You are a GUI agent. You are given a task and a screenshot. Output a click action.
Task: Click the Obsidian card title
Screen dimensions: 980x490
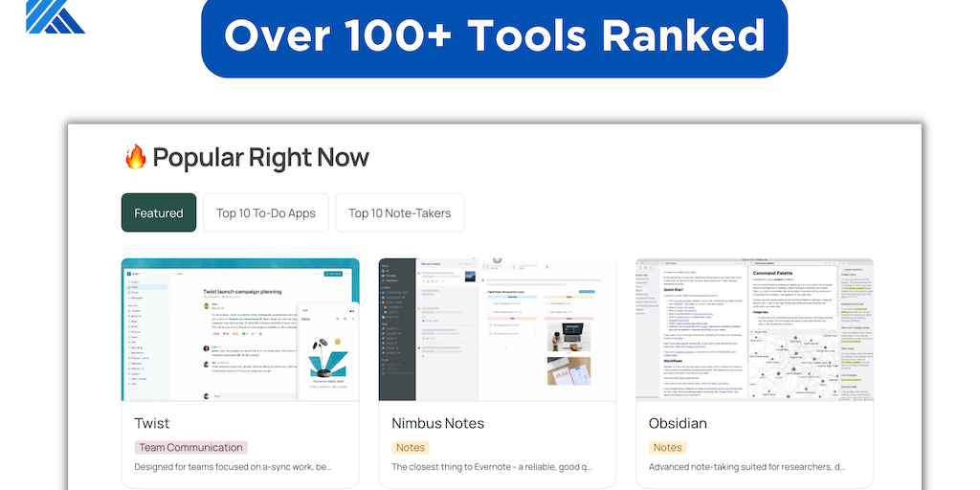pos(678,423)
